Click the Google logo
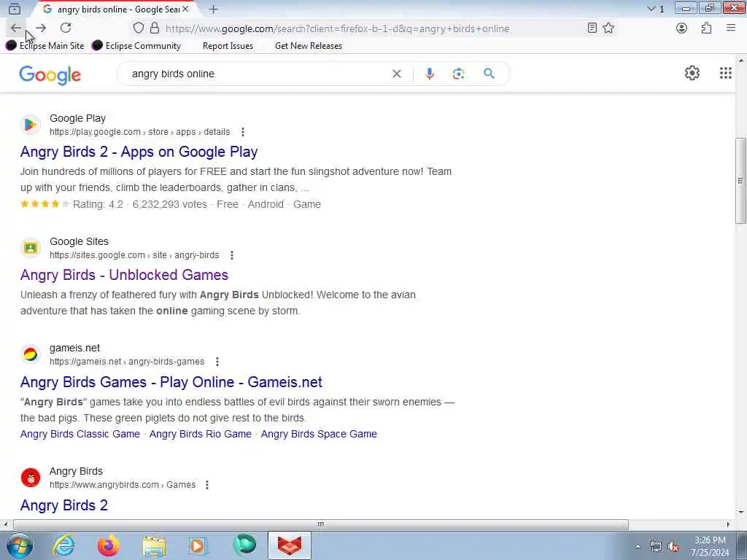Image resolution: width=747 pixels, height=560 pixels. click(50, 75)
